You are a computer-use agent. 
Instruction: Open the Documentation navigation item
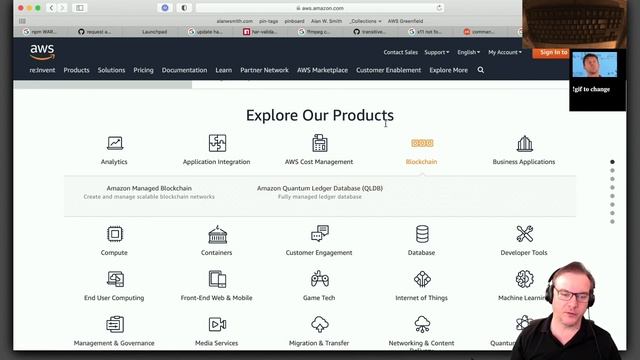click(x=184, y=70)
